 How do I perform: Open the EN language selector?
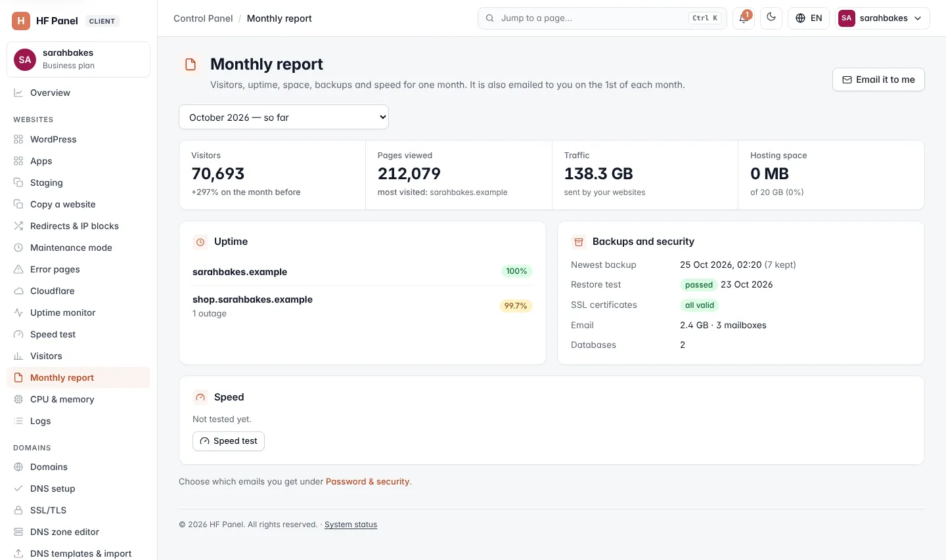click(x=809, y=18)
